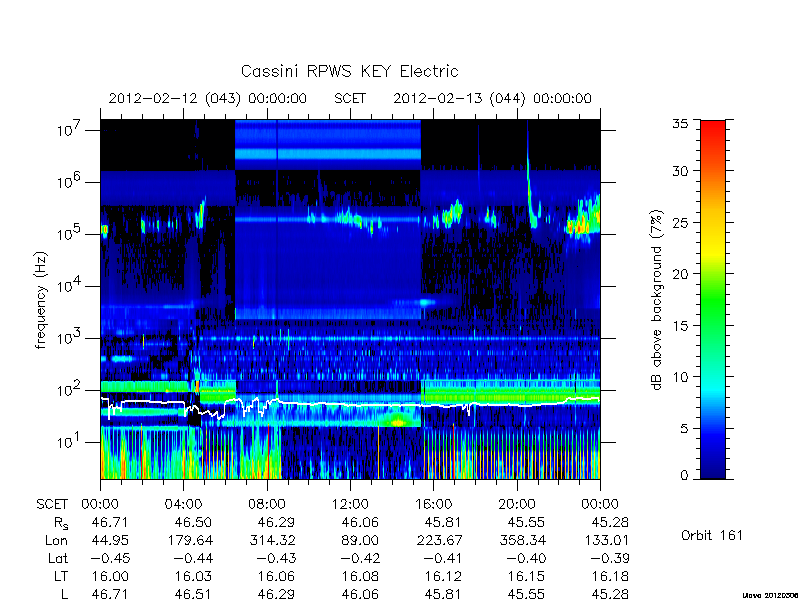Click the 10^4 frequency tick label
This screenshot has width=800, height=600.
pyautogui.click(x=70, y=286)
